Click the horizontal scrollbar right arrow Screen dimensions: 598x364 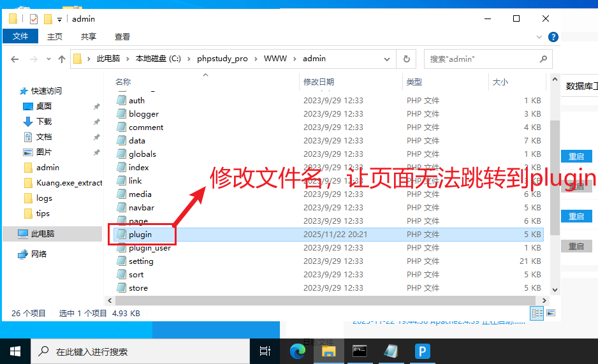point(544,300)
